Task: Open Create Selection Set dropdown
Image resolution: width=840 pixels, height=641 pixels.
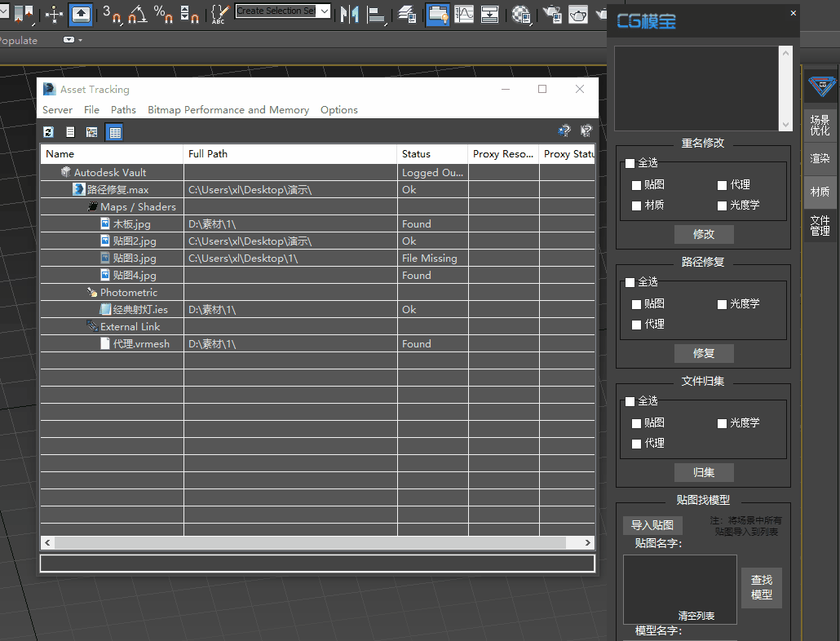Action: (x=325, y=11)
